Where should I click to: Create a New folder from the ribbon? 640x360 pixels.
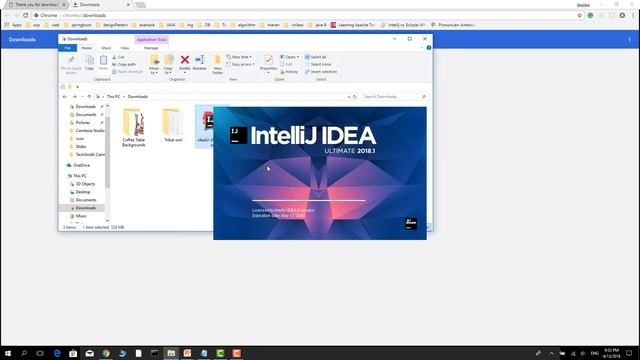click(218, 64)
